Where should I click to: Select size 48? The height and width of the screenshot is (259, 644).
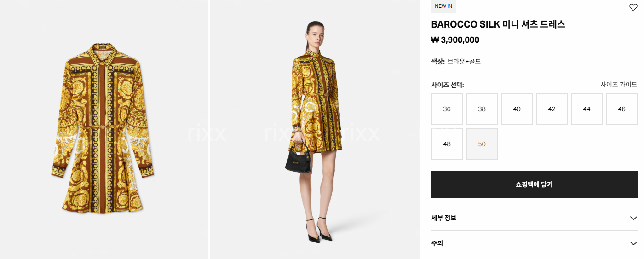pyautogui.click(x=447, y=144)
